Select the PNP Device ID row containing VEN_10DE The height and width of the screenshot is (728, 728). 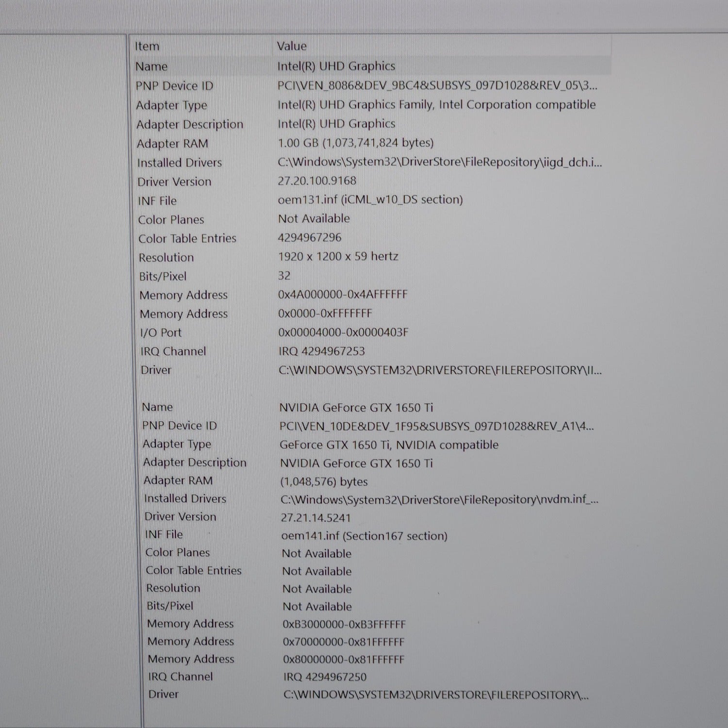(436, 427)
